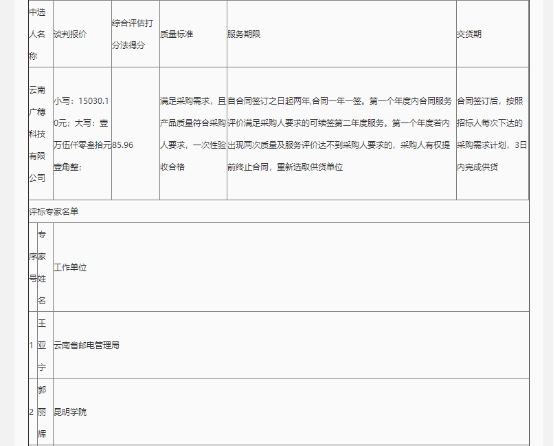Click the score value 85.96
This screenshot has height=446, width=554.
coord(123,145)
